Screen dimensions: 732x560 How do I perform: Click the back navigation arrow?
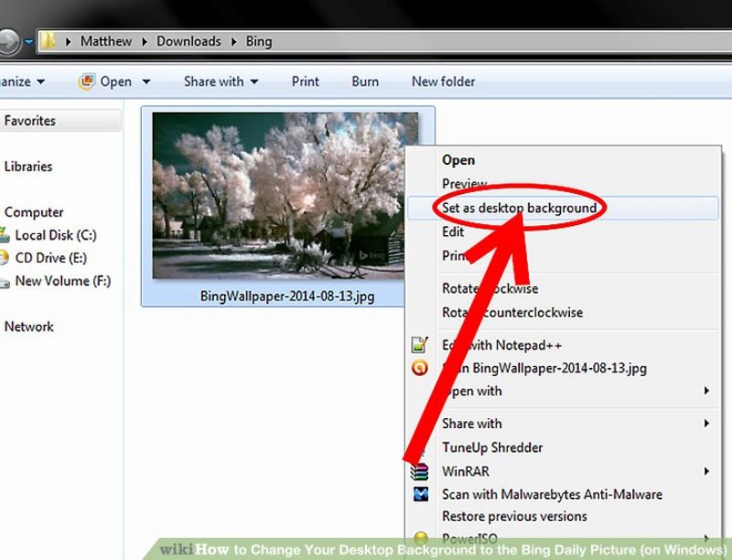11,40
